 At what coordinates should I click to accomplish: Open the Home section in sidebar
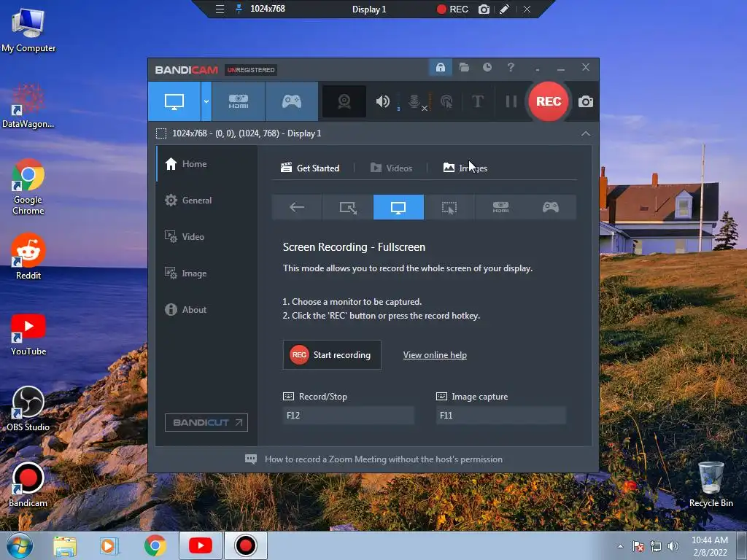206,164
